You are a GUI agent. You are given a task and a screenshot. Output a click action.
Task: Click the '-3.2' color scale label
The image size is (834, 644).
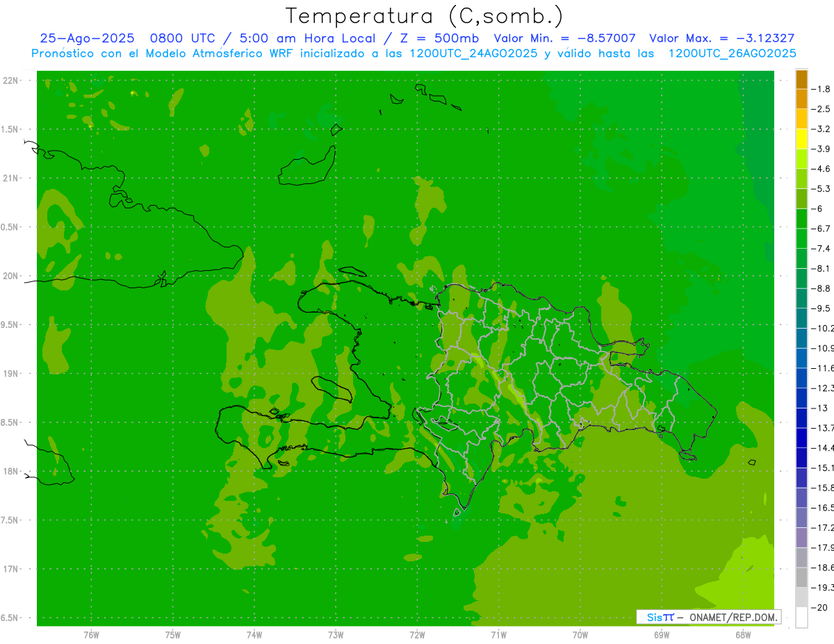pyautogui.click(x=821, y=129)
